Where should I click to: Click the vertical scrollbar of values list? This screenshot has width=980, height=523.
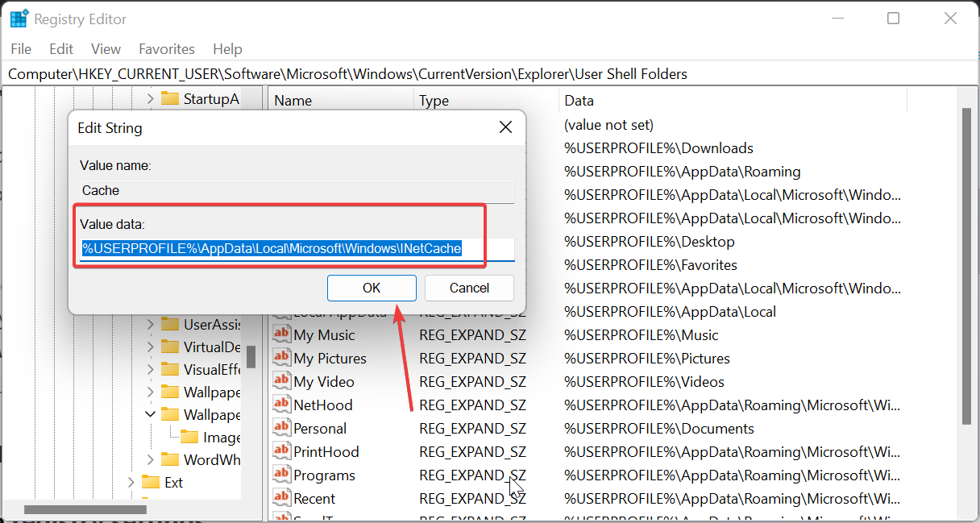966,266
